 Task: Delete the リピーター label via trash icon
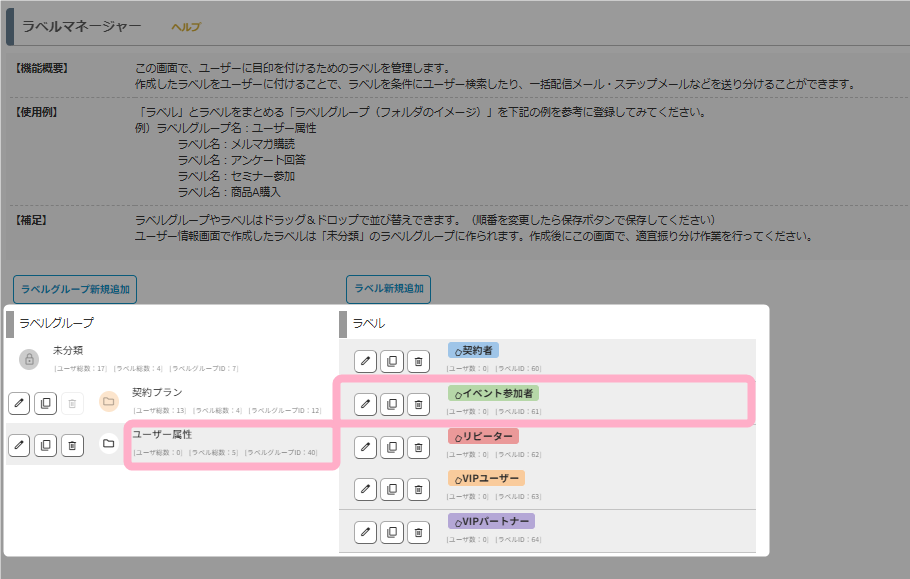[418, 447]
